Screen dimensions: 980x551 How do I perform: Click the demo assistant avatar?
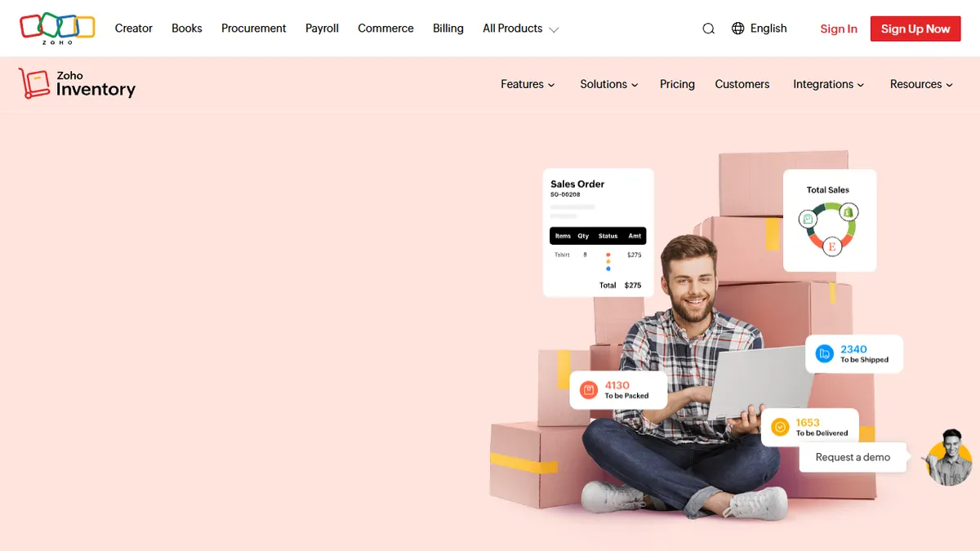950,457
